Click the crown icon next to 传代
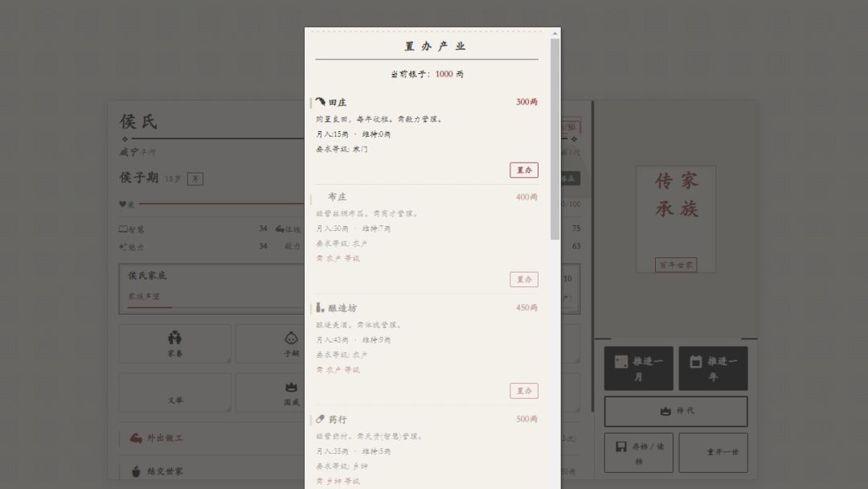This screenshot has height=489, width=868. (665, 411)
